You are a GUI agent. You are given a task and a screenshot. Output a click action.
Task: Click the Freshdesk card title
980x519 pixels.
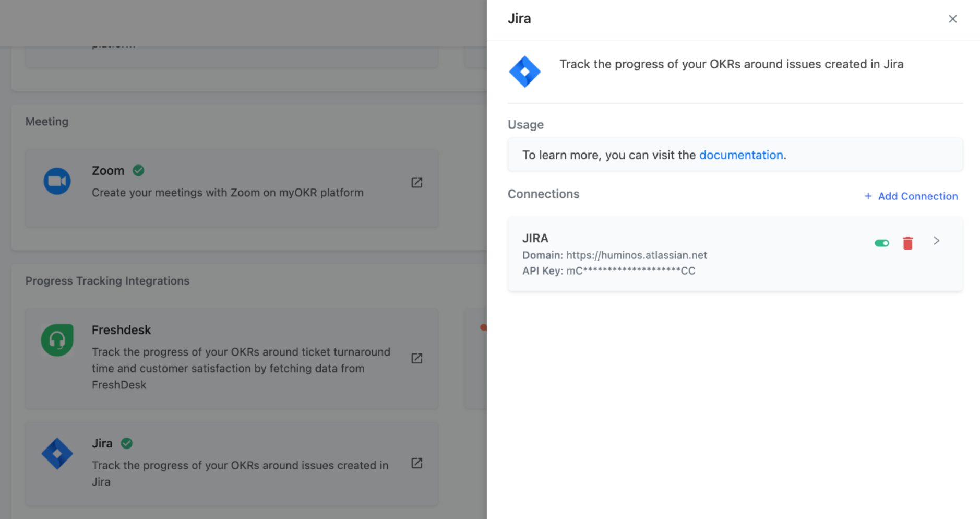[x=122, y=330]
